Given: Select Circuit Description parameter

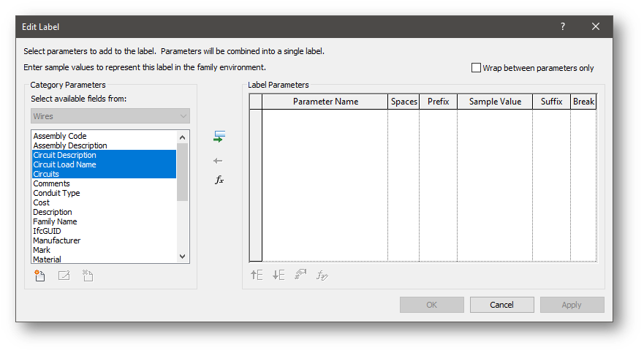Looking at the screenshot, I should tap(65, 155).
